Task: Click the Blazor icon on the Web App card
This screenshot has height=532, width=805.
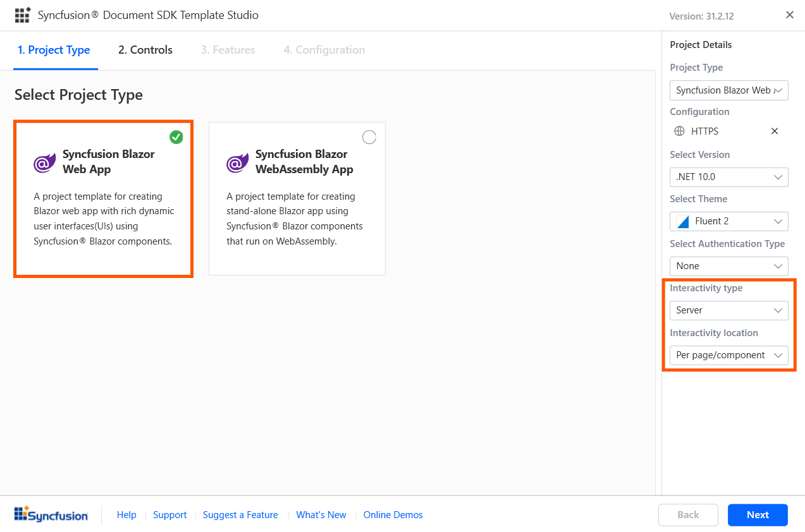Action: tap(44, 162)
